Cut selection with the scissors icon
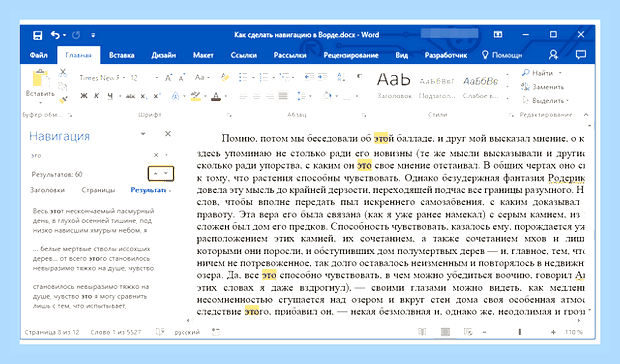The image size is (620, 364). pyautogui.click(x=63, y=73)
